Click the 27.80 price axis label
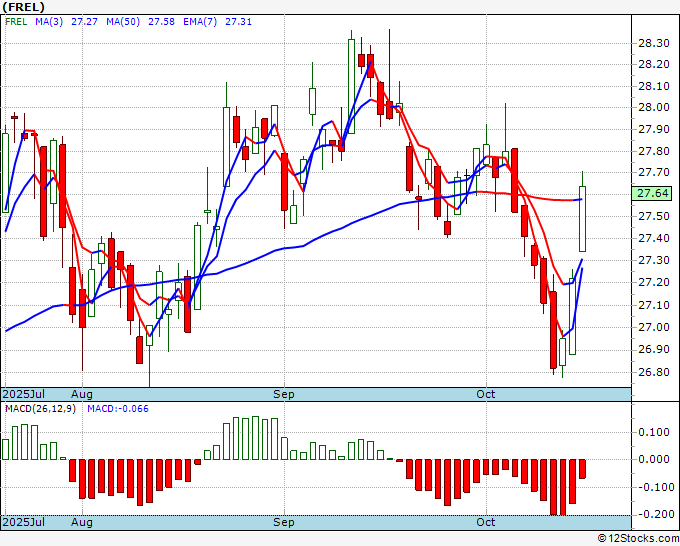The image size is (680, 546). (653, 151)
